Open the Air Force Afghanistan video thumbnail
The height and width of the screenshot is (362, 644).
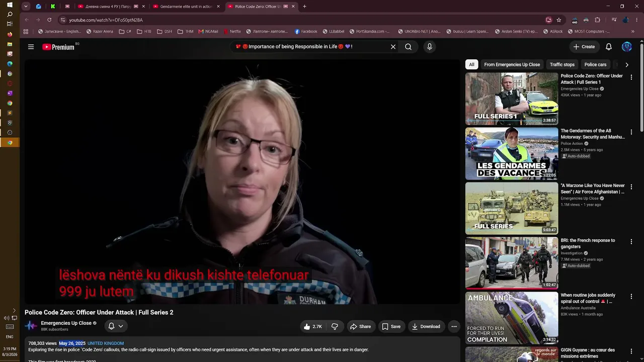click(x=512, y=208)
